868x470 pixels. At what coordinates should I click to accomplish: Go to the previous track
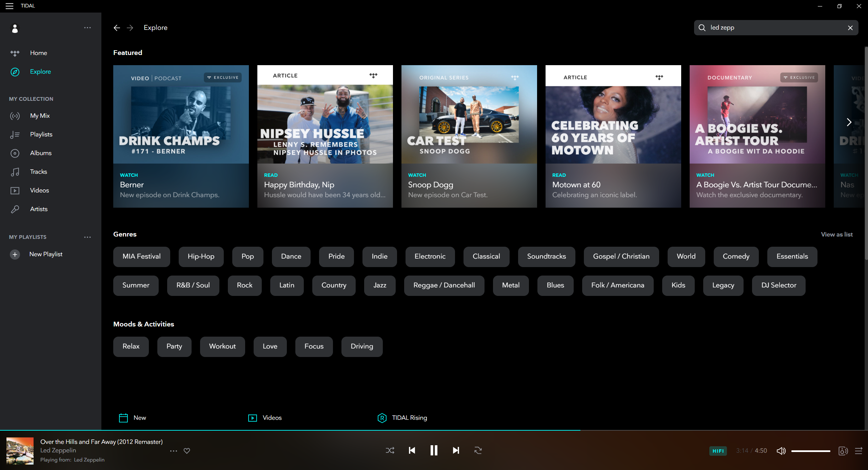[x=412, y=450]
